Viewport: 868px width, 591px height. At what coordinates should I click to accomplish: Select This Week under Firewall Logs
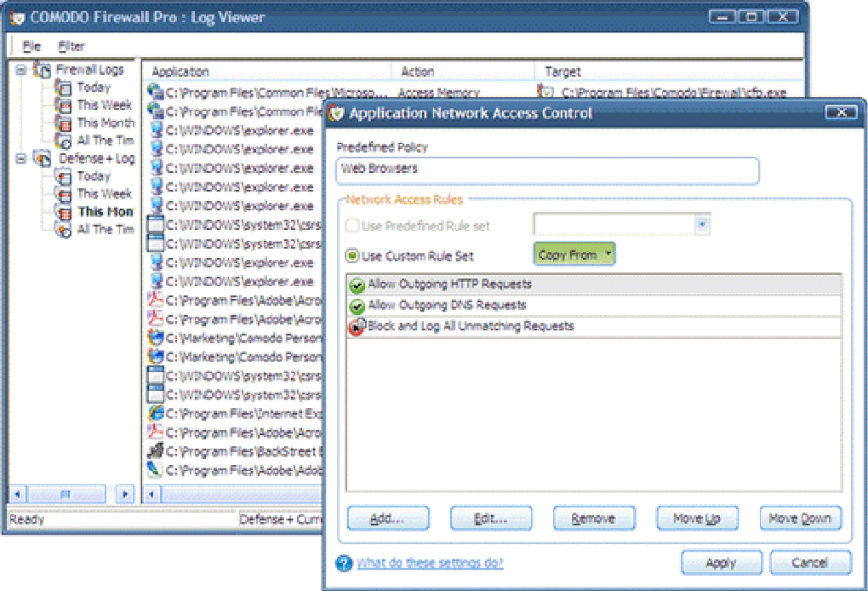tap(104, 105)
